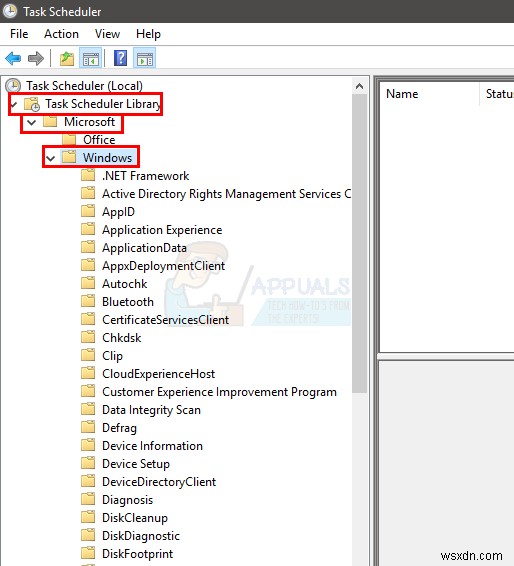The image size is (514, 566).
Task: Click the tree scrollbar up arrow
Action: coord(359,86)
